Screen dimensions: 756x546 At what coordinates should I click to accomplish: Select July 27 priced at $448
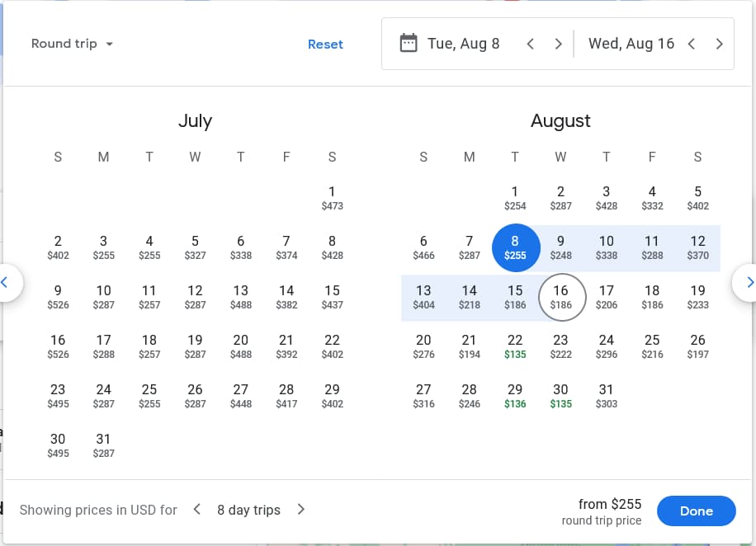(x=241, y=396)
